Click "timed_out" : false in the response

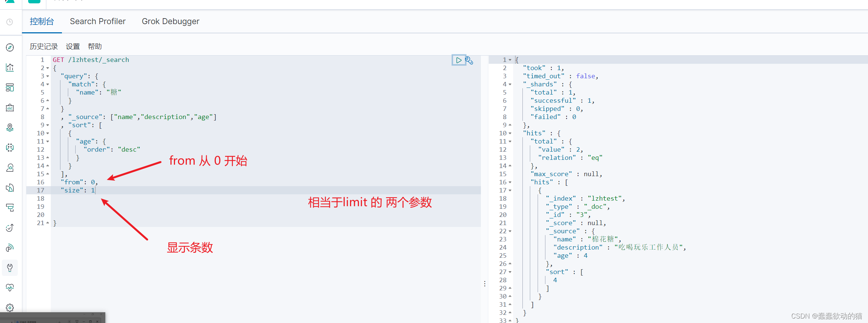pos(560,76)
